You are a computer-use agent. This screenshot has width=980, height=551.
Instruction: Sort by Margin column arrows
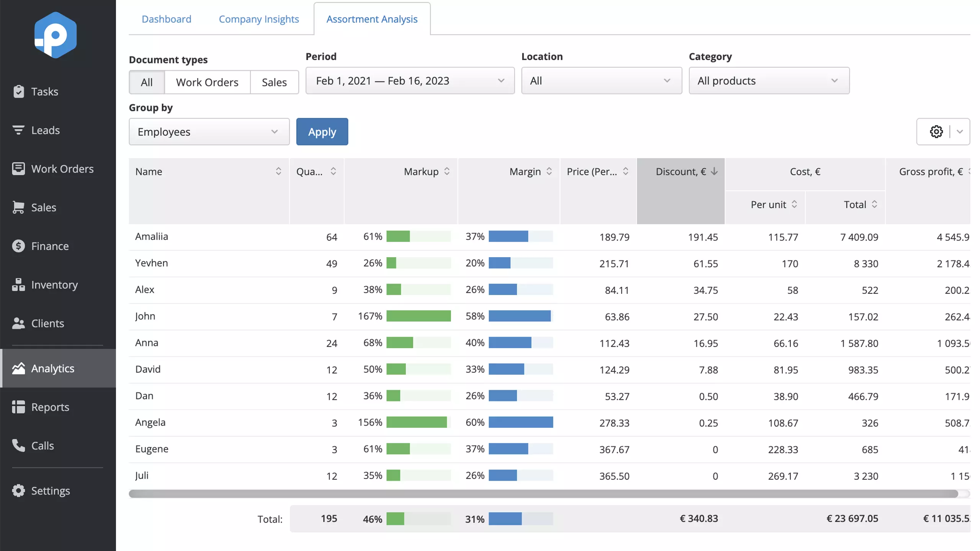coord(549,171)
